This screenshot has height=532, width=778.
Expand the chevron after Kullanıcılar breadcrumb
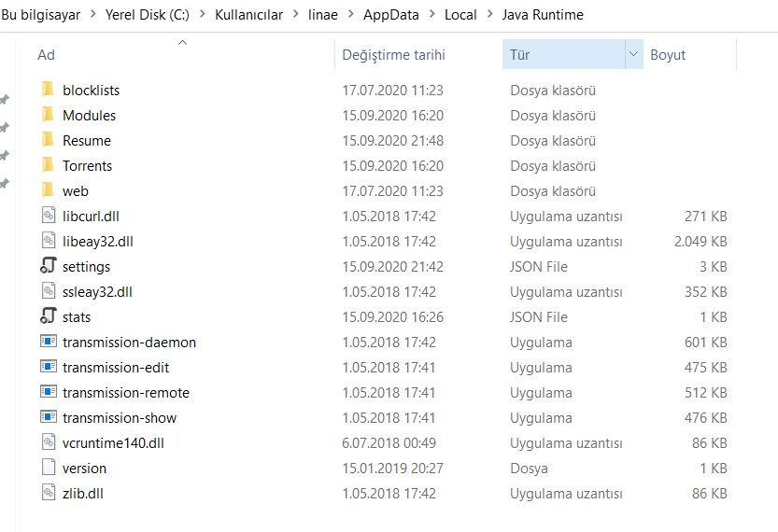click(x=296, y=14)
